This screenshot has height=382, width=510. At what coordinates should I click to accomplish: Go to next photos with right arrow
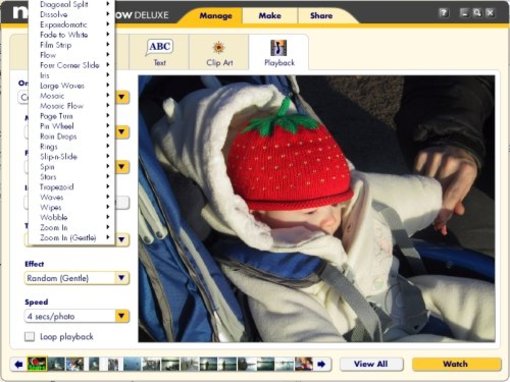tap(321, 364)
